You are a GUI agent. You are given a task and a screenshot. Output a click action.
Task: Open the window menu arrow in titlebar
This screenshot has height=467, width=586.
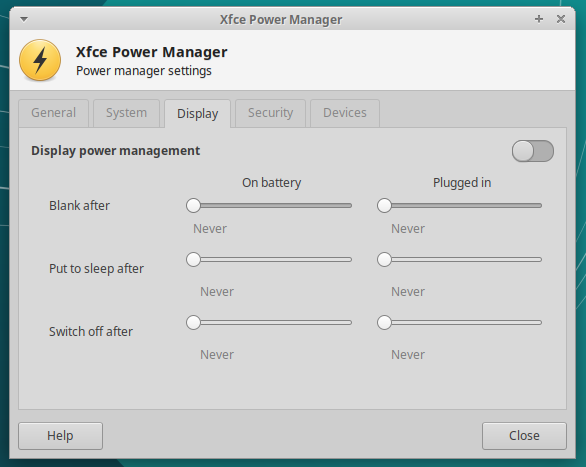(x=24, y=19)
